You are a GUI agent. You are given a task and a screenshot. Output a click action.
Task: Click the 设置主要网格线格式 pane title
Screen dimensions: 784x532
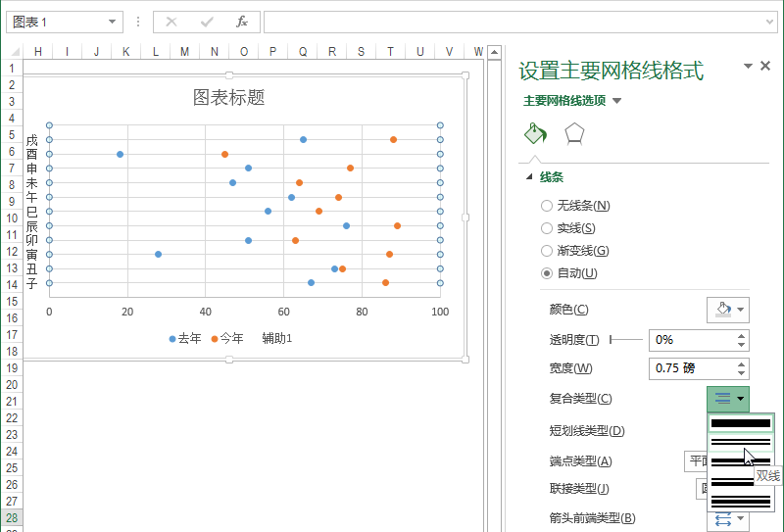coord(611,71)
